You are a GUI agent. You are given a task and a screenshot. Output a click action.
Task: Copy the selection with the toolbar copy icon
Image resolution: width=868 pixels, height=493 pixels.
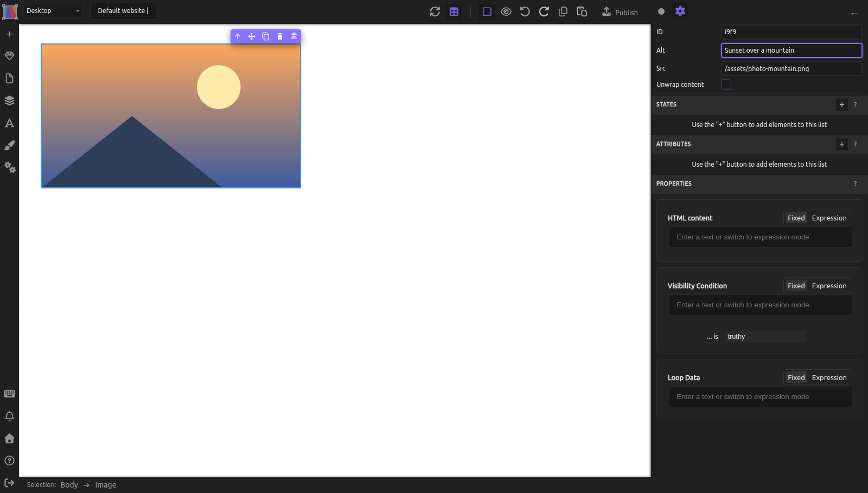563,11
